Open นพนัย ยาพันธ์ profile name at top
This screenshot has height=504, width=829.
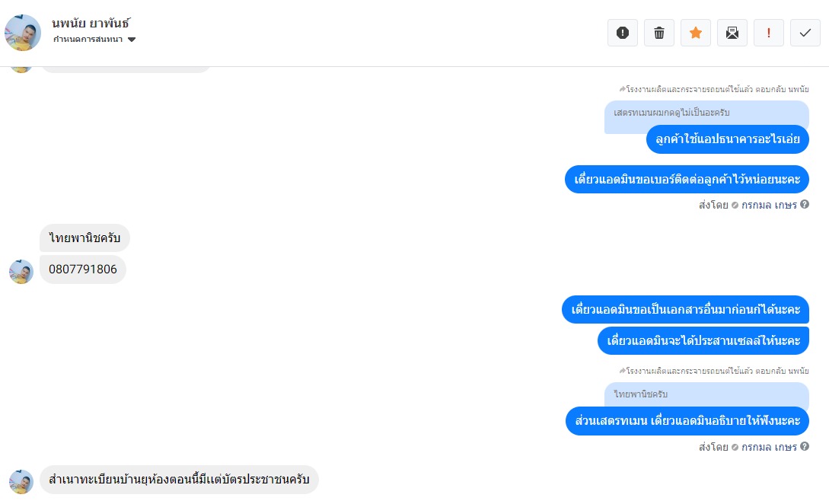click(91, 24)
